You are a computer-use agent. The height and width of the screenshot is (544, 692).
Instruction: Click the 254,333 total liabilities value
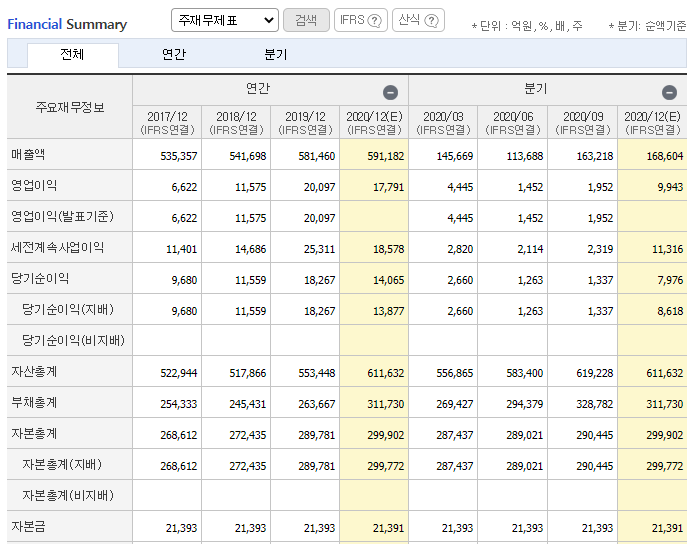[x=179, y=404]
